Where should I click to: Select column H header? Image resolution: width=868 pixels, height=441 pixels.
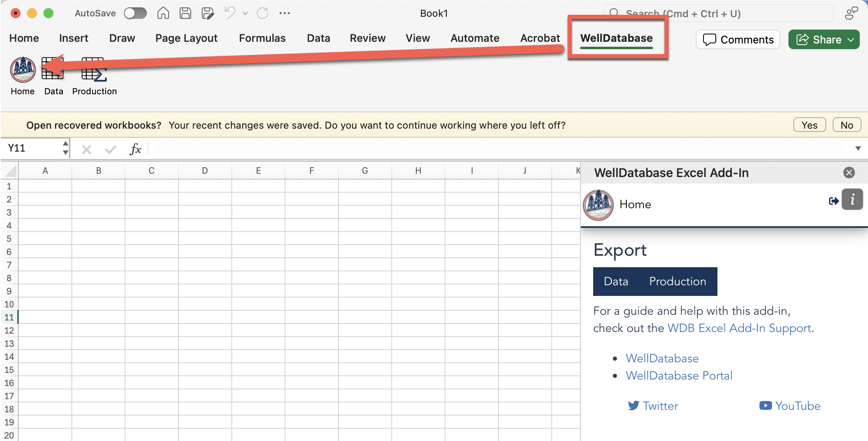(418, 170)
